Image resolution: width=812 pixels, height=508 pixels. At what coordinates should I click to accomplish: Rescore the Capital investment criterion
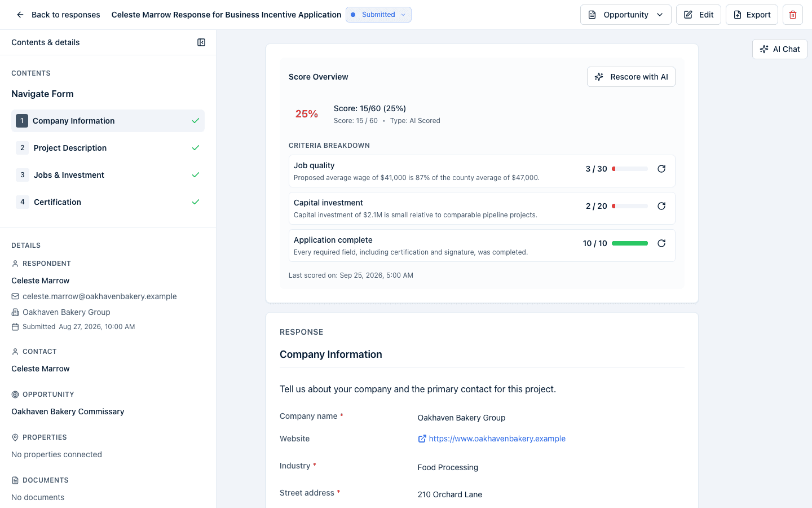(x=661, y=206)
